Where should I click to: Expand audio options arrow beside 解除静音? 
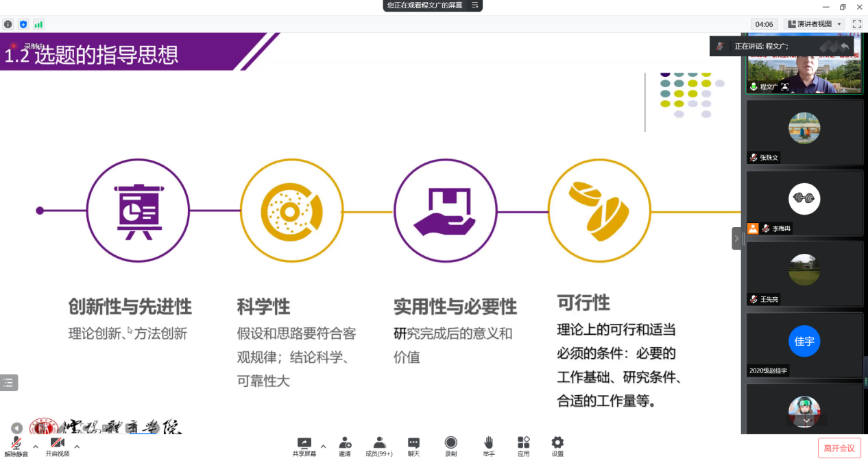(36, 446)
